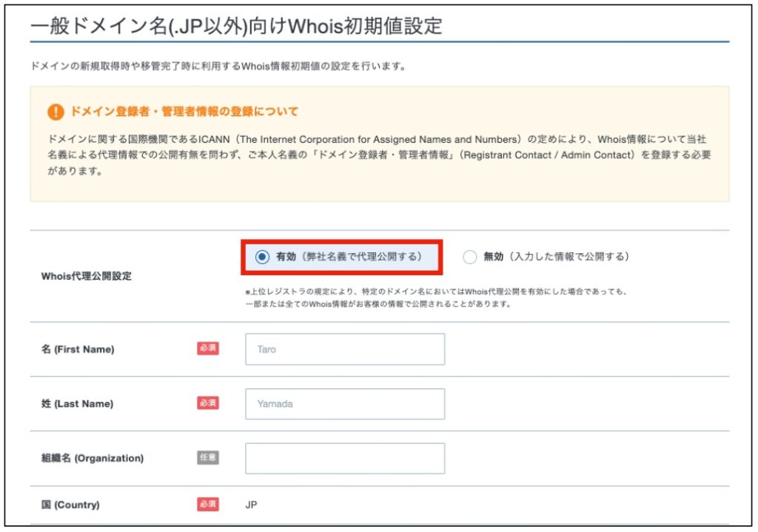Click the ICANN explanation paragraph in notice box

point(379,155)
